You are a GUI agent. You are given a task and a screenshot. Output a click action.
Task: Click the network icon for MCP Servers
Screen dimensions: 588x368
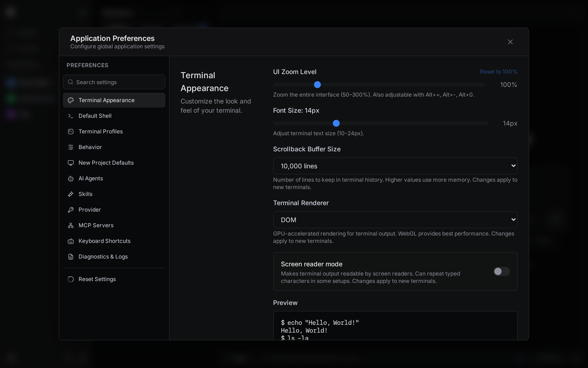point(71,225)
